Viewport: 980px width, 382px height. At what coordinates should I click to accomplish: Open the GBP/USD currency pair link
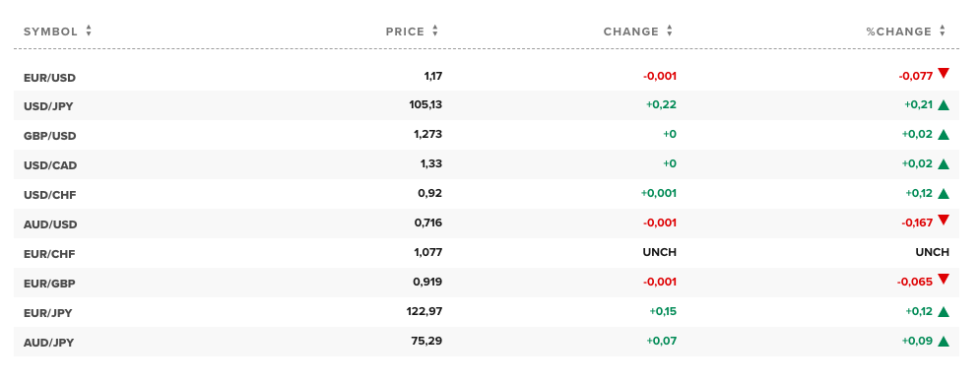(x=50, y=136)
